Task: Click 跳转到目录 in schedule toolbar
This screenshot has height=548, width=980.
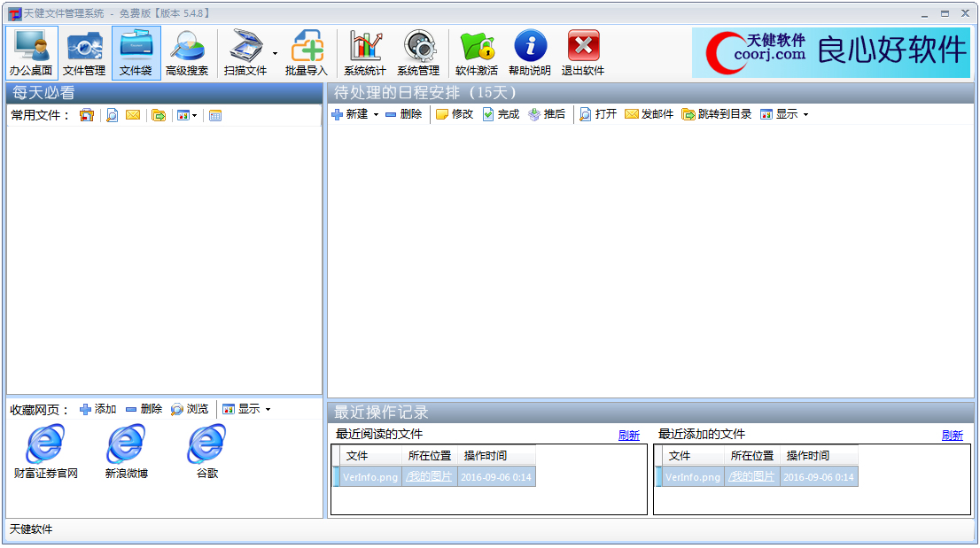Action: [x=716, y=114]
